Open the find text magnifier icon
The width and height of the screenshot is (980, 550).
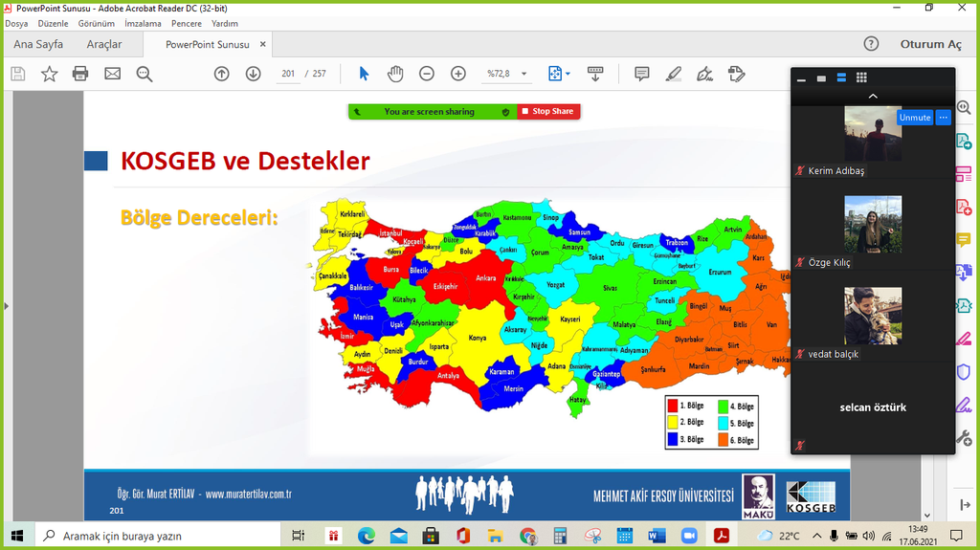tap(145, 74)
